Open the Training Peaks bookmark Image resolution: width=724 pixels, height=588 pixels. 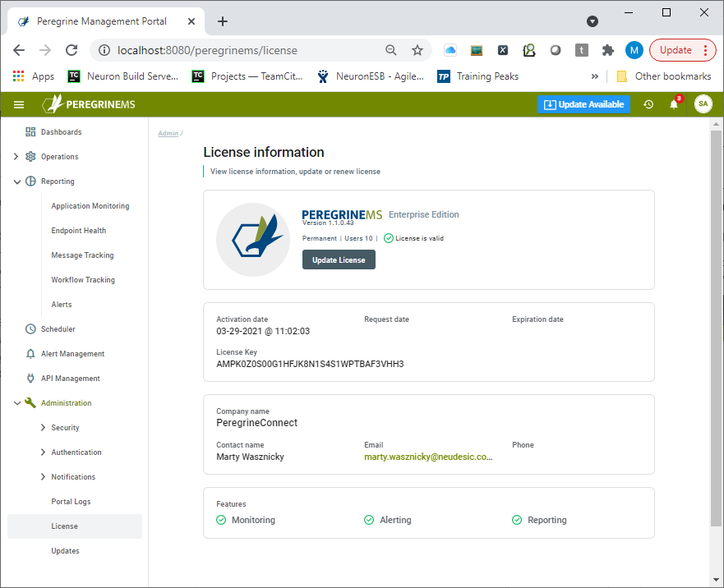pyautogui.click(x=478, y=76)
